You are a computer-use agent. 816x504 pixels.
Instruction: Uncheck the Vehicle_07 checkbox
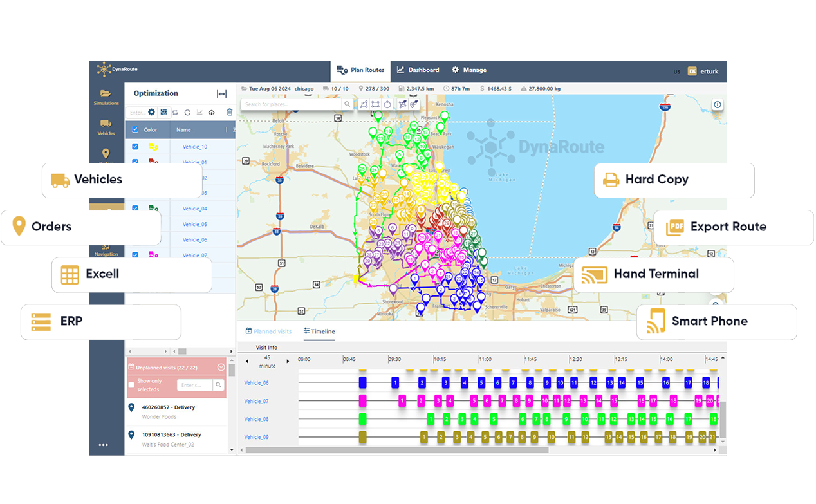135,255
